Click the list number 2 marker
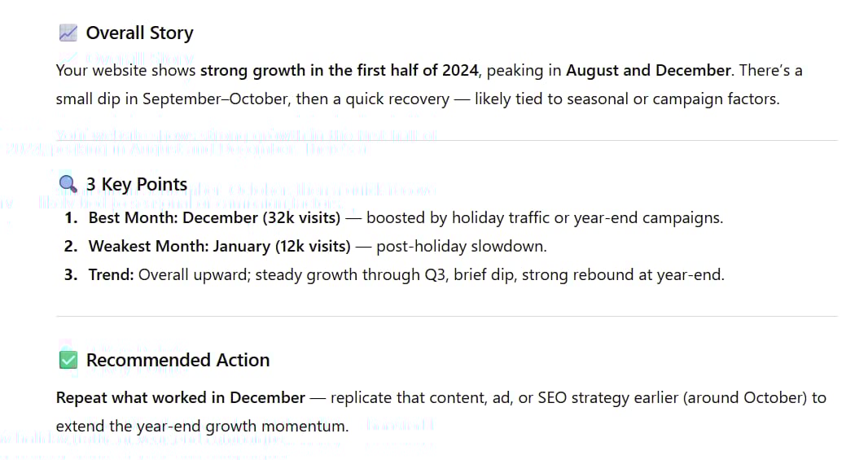Screen dimensions: 868x460 click(x=71, y=246)
